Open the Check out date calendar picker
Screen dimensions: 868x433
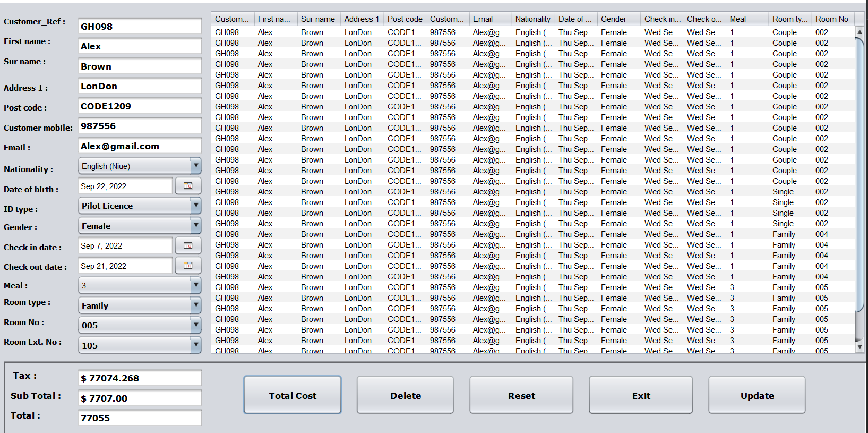188,266
